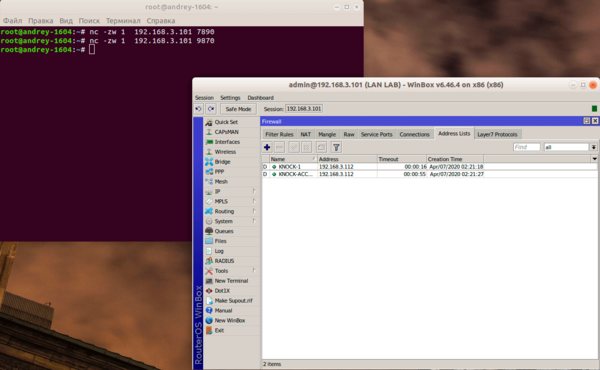Click the Find input field
Screen dimensions: 600x370
point(527,147)
